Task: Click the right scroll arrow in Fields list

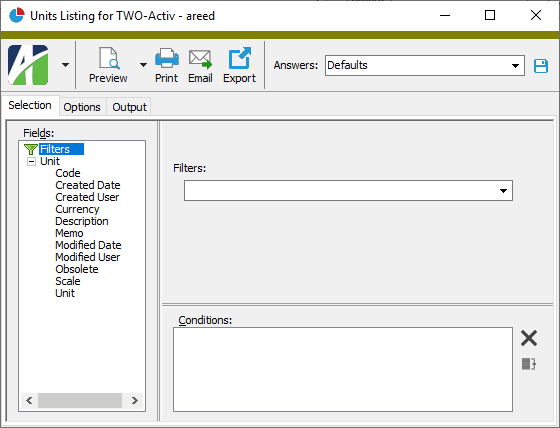Action: [x=135, y=400]
